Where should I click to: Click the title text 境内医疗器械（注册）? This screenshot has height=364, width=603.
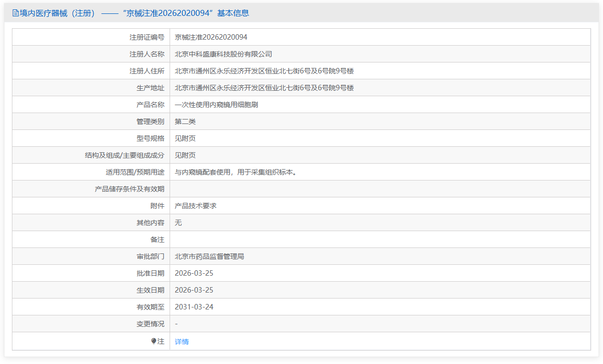tap(57, 13)
